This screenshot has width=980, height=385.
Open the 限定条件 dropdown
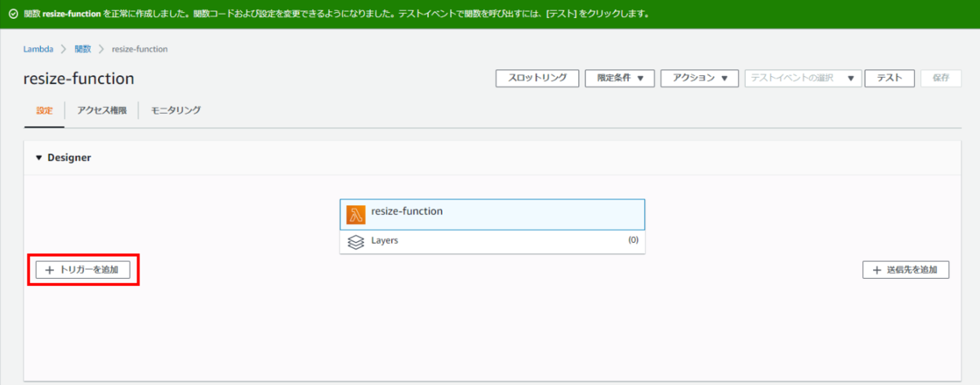(620, 78)
